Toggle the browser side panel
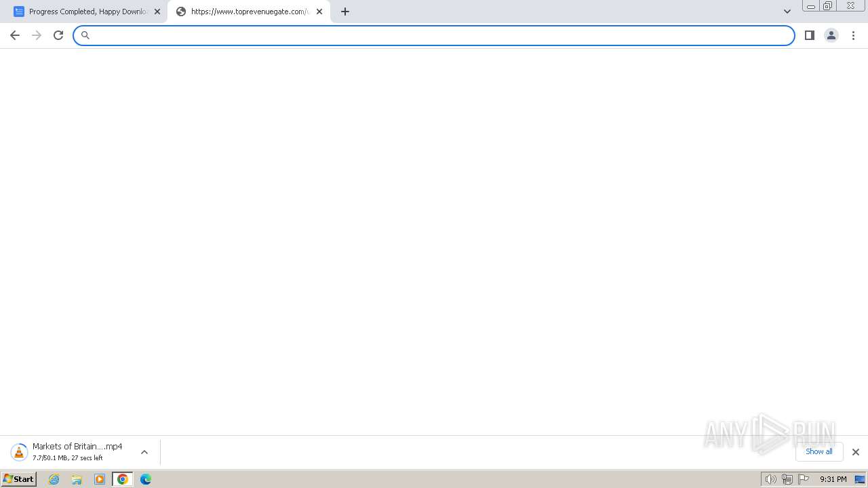The height and width of the screenshot is (488, 868). [x=810, y=35]
